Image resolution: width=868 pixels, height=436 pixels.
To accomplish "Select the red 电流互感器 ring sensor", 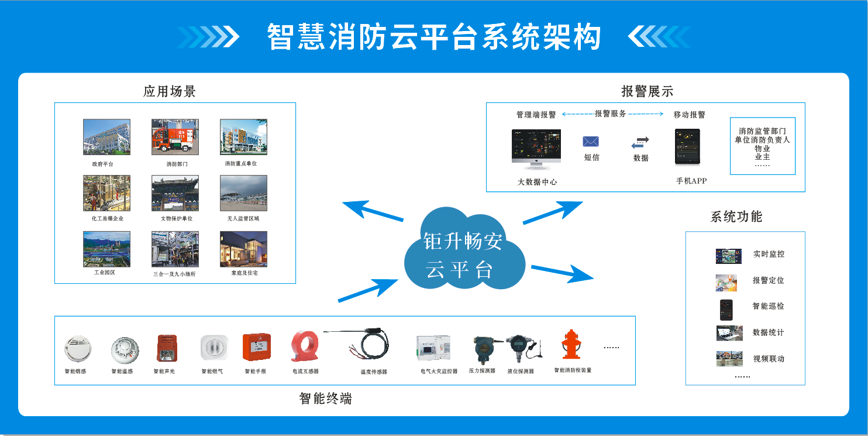I will pyautogui.click(x=305, y=346).
